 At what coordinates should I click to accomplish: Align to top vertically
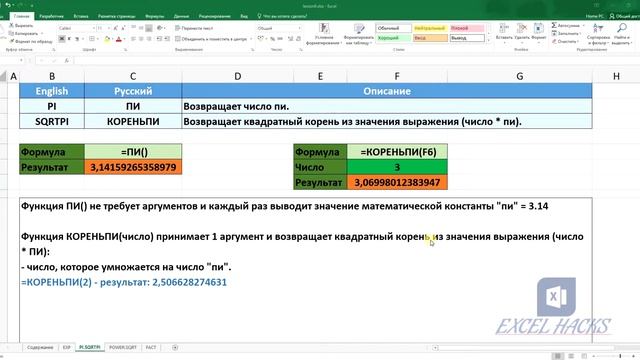[x=134, y=28]
